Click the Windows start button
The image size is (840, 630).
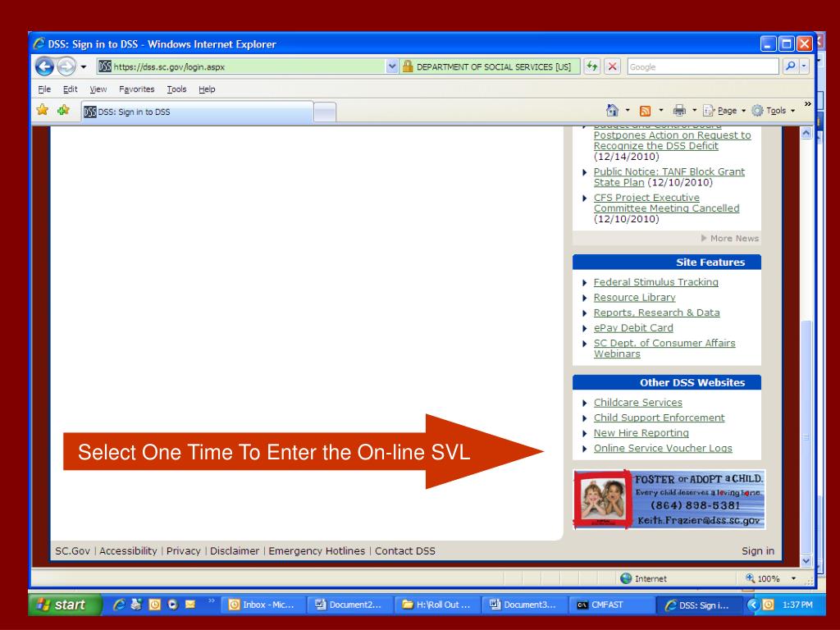tap(64, 605)
